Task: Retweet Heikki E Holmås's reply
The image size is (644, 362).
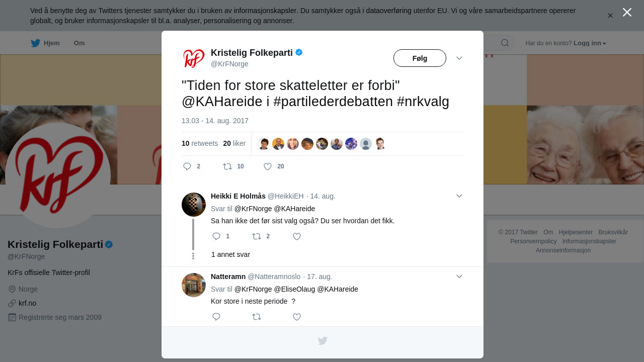Action: point(257,236)
